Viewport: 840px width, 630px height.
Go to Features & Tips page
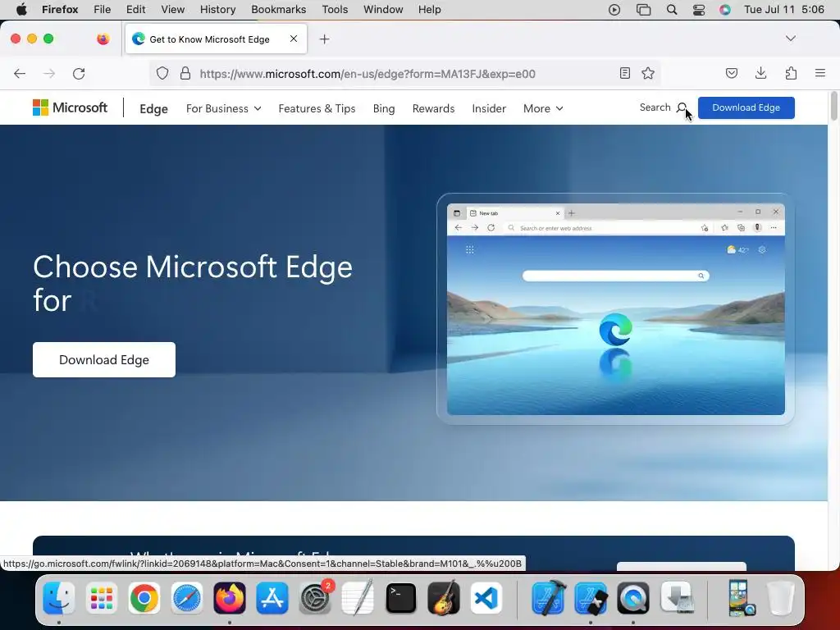click(317, 108)
